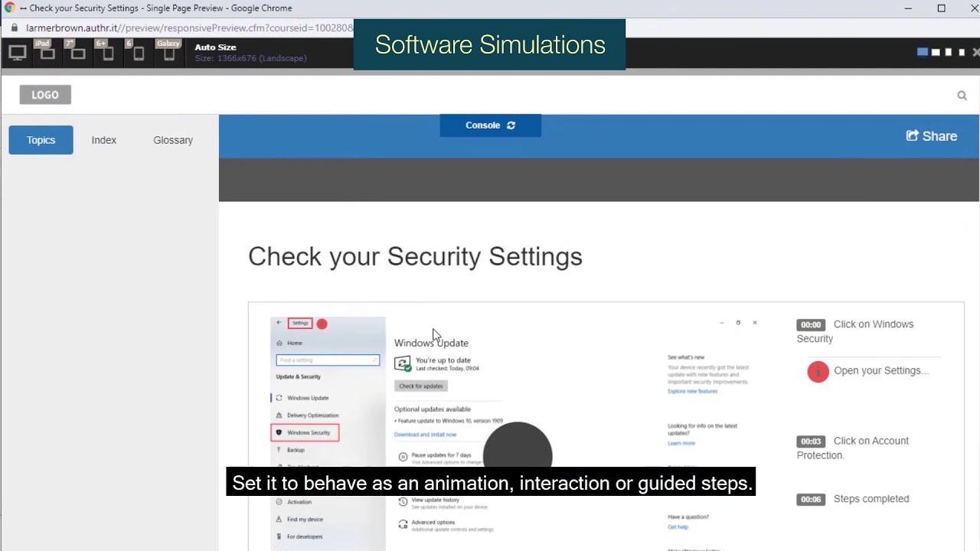Click the Console refresh button
The width and height of the screenshot is (980, 551).
[491, 126]
